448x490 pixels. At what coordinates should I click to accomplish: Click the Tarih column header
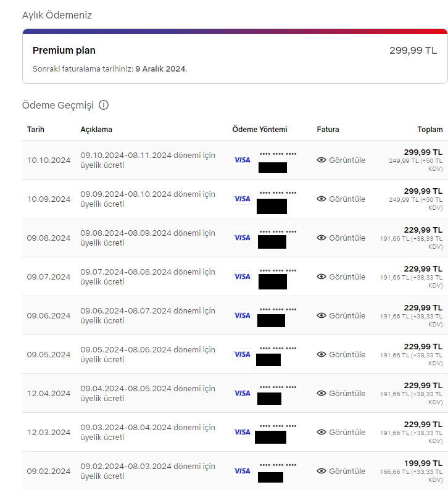36,130
